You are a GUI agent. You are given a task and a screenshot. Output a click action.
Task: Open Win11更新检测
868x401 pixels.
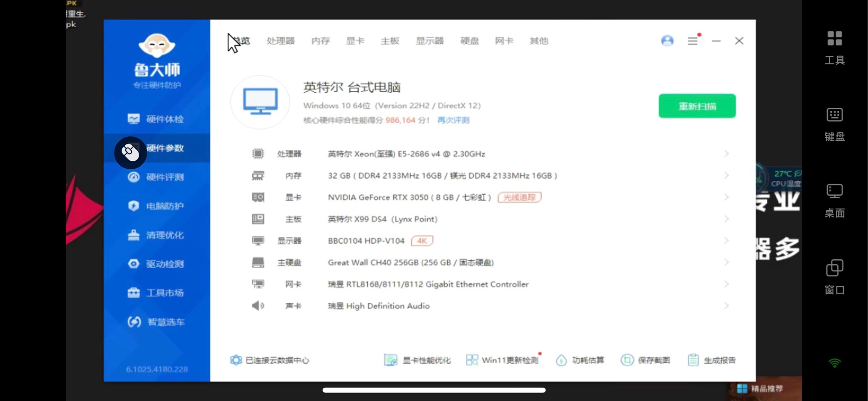pos(503,360)
